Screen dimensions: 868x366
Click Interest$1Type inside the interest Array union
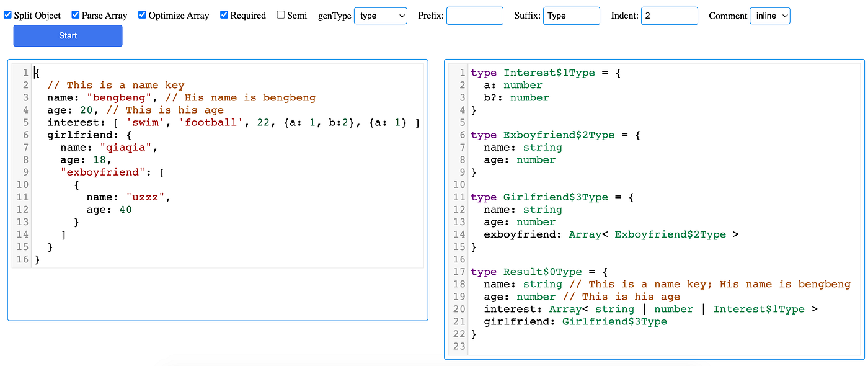click(759, 308)
